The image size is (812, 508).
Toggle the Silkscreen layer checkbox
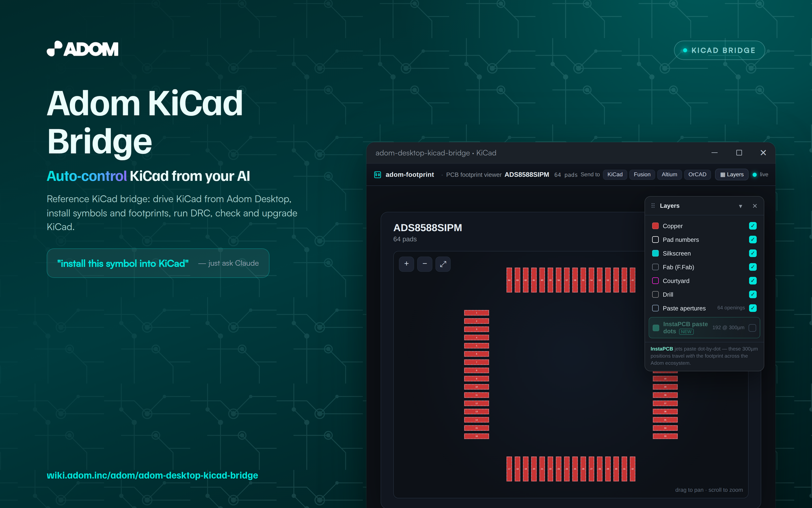[x=753, y=253]
